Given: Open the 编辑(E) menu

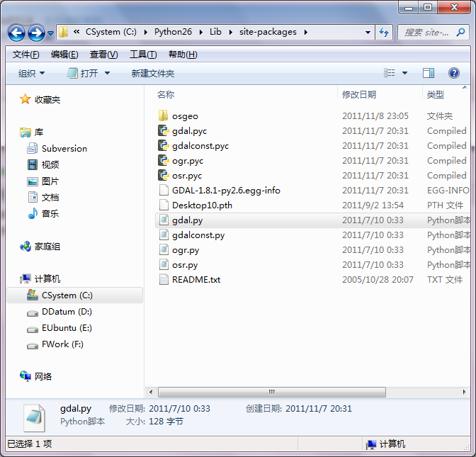Looking at the screenshot, I should coord(64,55).
